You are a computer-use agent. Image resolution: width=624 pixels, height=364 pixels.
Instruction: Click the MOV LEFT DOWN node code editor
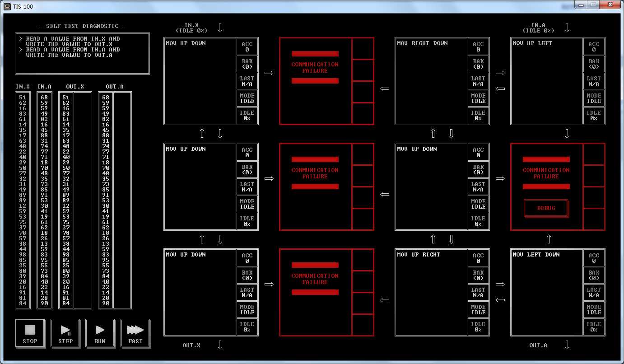tap(547, 293)
